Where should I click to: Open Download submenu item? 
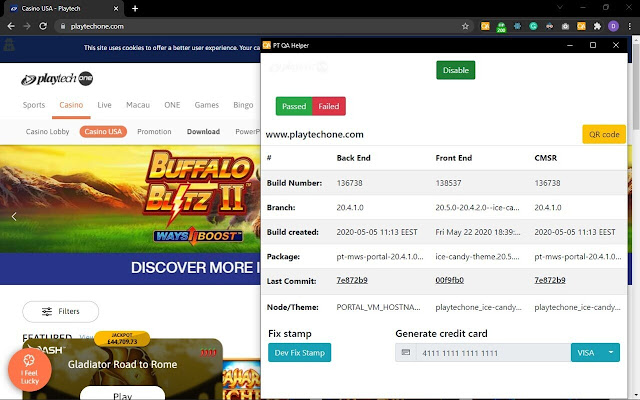(203, 131)
